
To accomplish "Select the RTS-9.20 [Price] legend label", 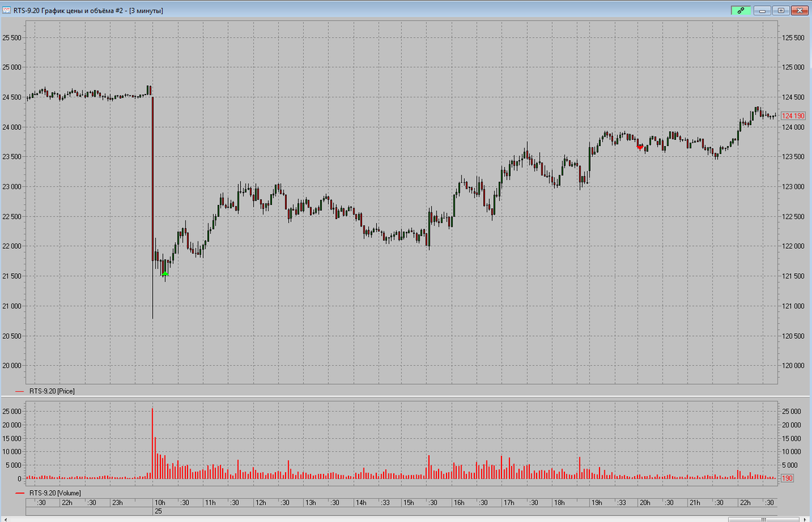I will tap(51, 391).
